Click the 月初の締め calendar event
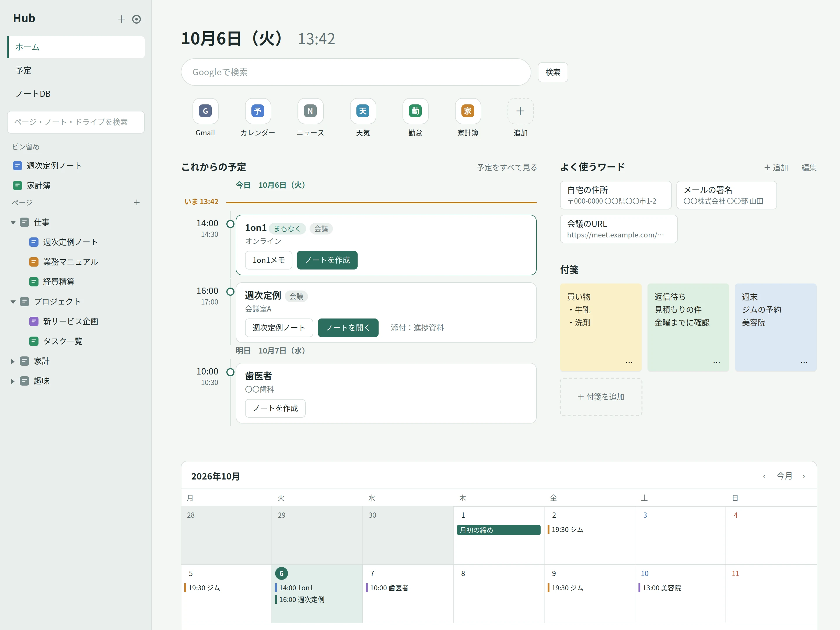Screen dimensions: 840x630 click(498, 530)
